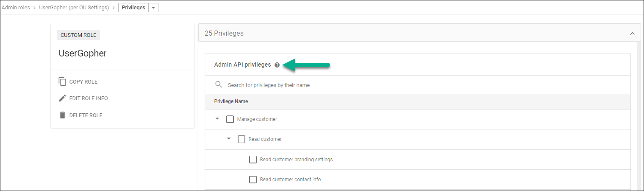Click the vertical scrollbar beside privileges list
The height and width of the screenshot is (191, 644).
click(638, 115)
